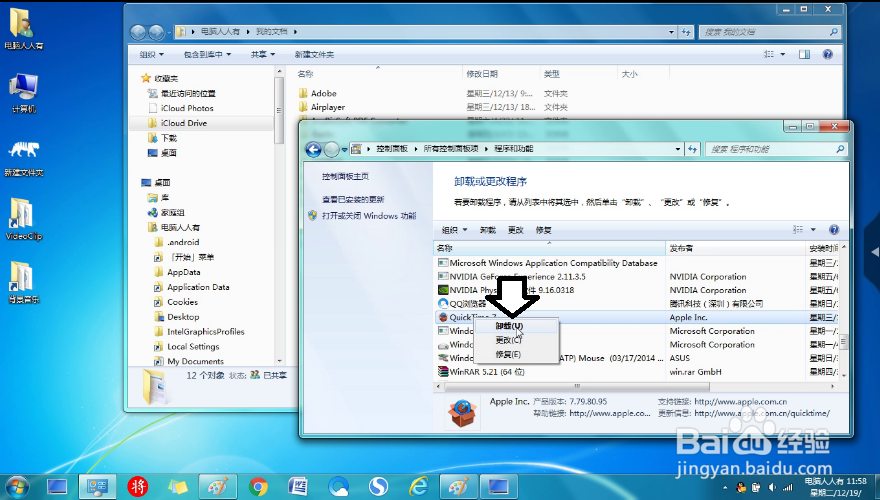Open Chrome from taskbar
This screenshot has height=500, width=880.
point(258,487)
